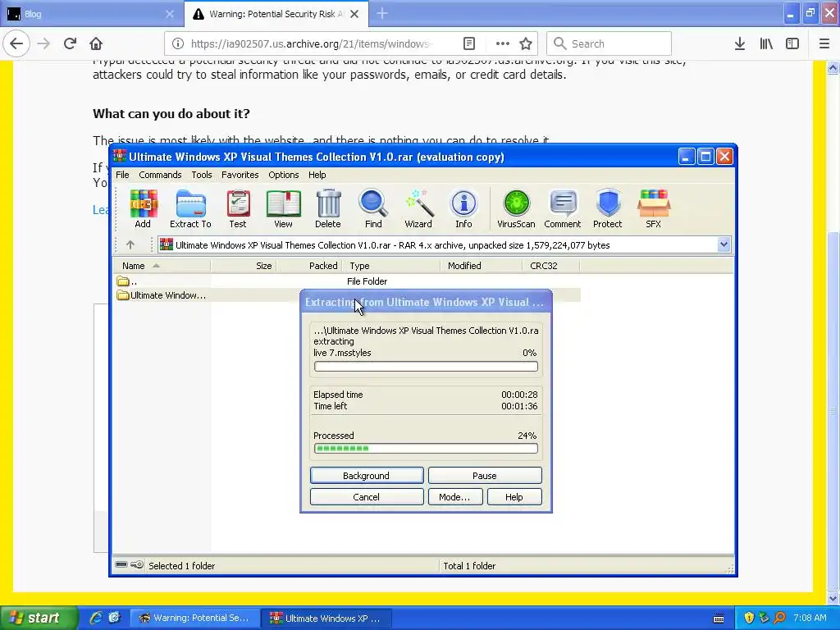This screenshot has width=840, height=630.
Task: Switch to Warning: Potential Se... taskbar button
Action: [x=195, y=618]
